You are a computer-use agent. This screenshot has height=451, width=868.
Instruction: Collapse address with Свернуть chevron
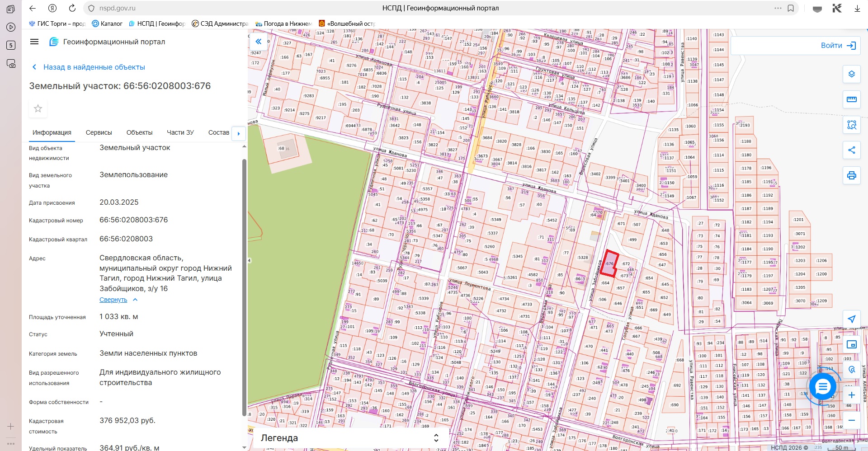click(135, 300)
